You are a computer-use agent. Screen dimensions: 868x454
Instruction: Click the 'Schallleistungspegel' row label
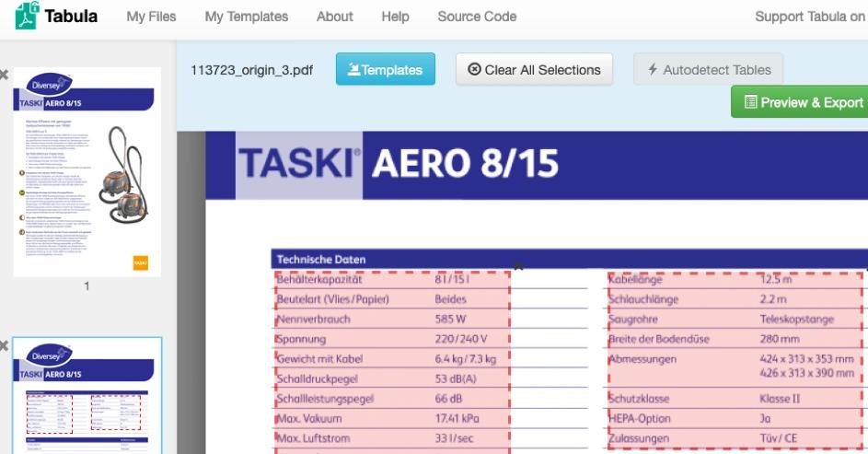[326, 399]
